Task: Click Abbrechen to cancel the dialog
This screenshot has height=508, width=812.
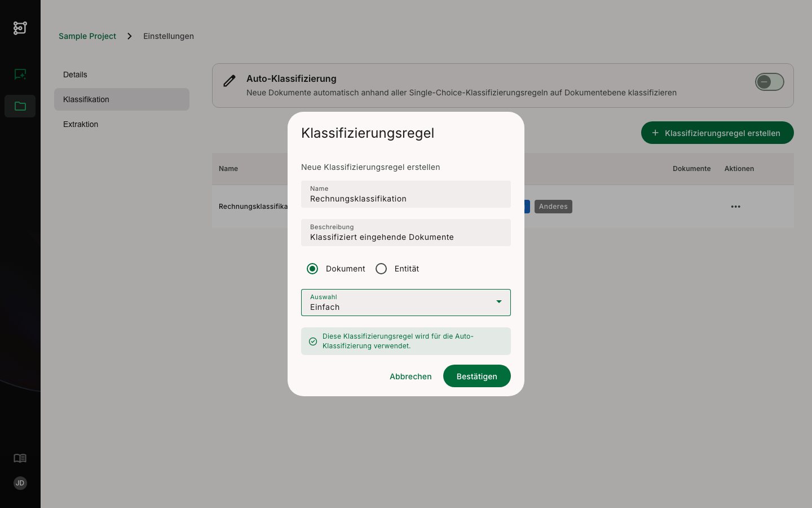Action: [x=411, y=376]
